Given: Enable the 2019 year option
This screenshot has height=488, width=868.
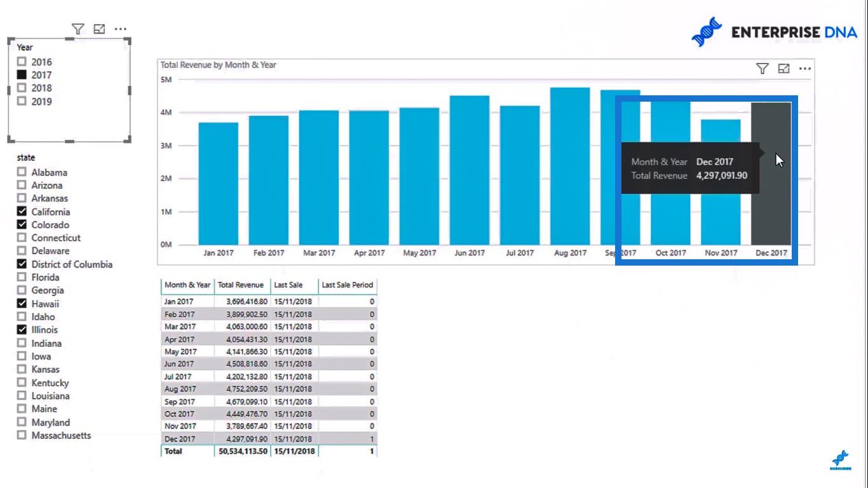Looking at the screenshot, I should [x=22, y=101].
